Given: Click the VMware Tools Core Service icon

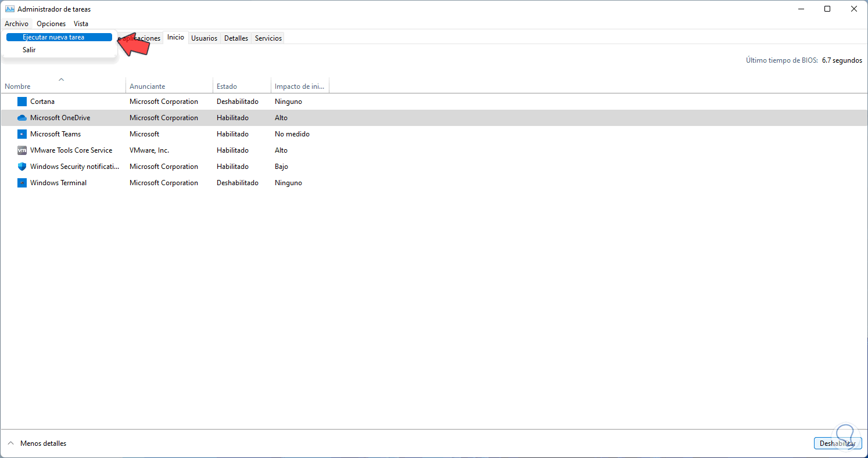Looking at the screenshot, I should [x=22, y=150].
